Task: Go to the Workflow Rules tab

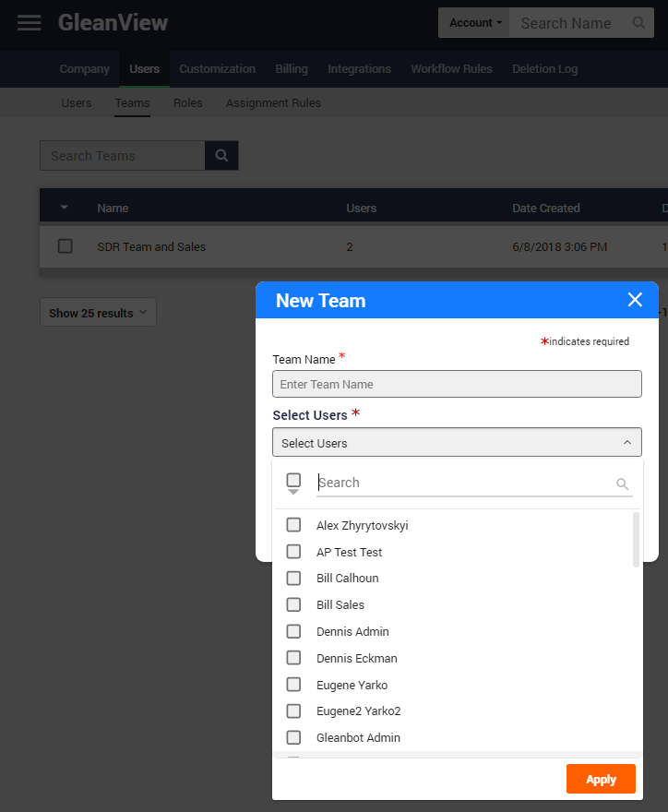Action: (x=451, y=69)
